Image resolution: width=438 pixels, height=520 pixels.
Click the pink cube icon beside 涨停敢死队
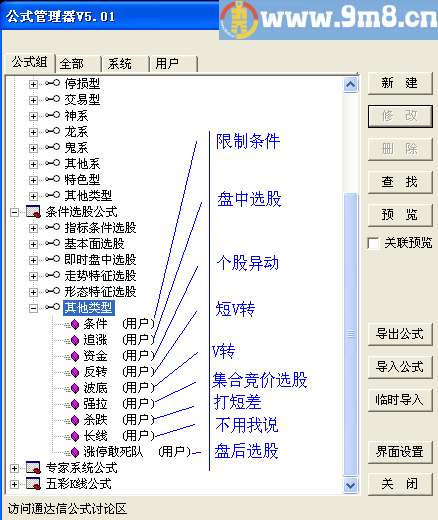click(x=75, y=452)
